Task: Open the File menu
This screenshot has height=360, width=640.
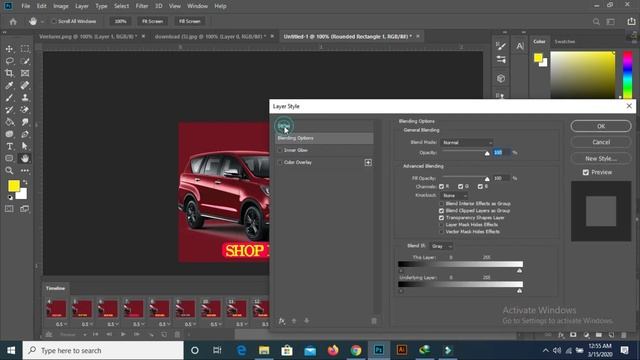Action: [26, 6]
